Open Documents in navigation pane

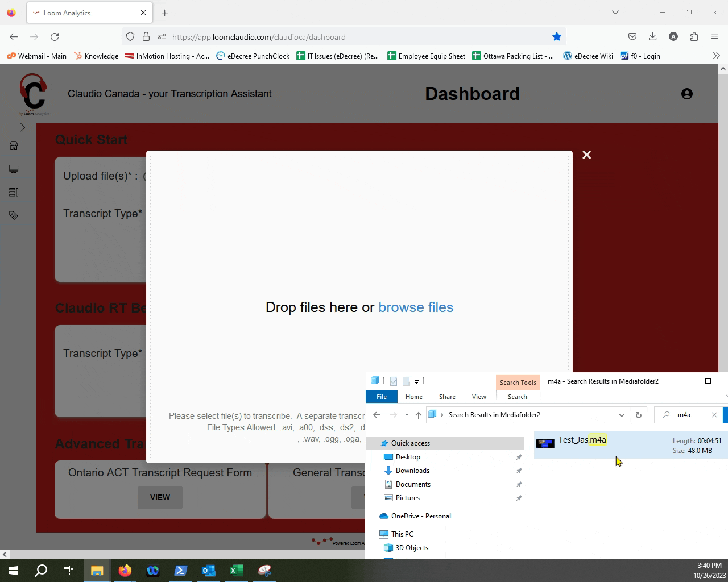(x=413, y=484)
